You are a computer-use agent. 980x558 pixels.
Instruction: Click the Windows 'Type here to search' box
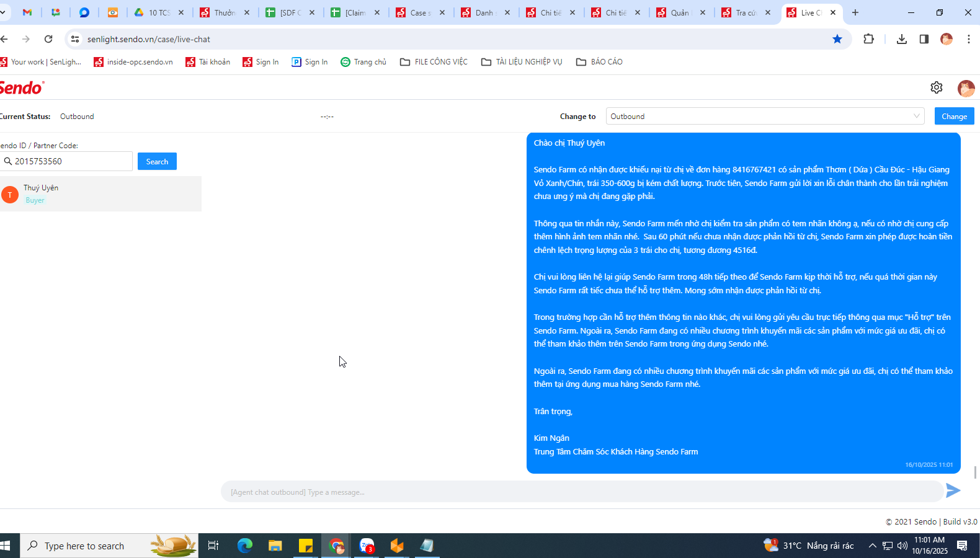[x=109, y=546]
